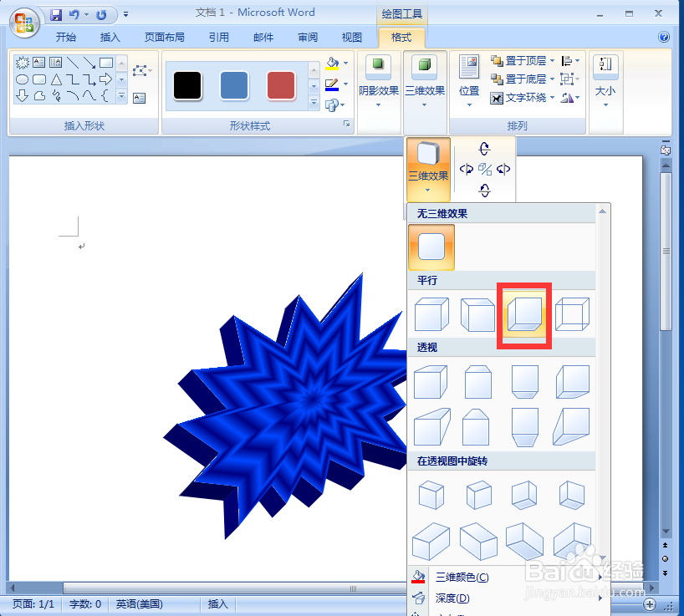Apply the blue shape style swatch
684x616 pixels.
tap(234, 85)
